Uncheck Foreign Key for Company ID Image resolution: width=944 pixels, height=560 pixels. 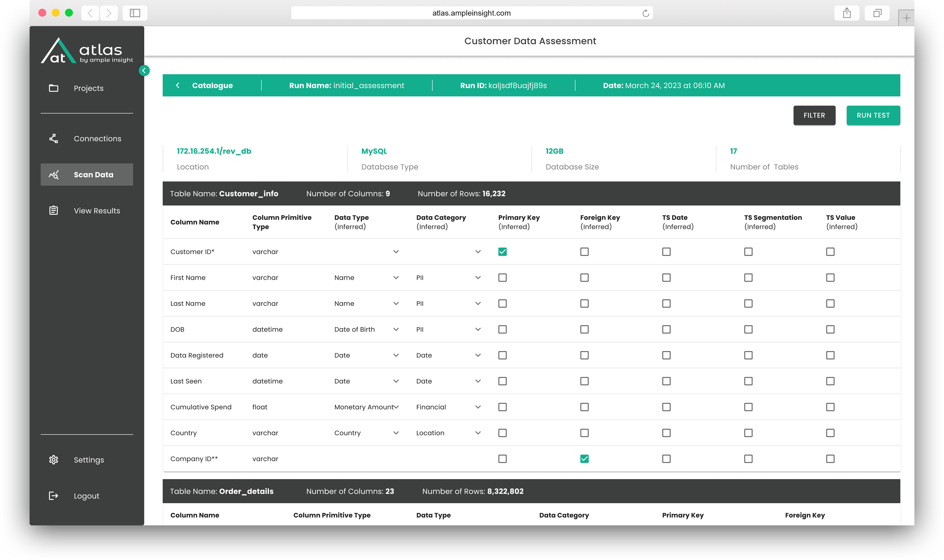point(584,459)
